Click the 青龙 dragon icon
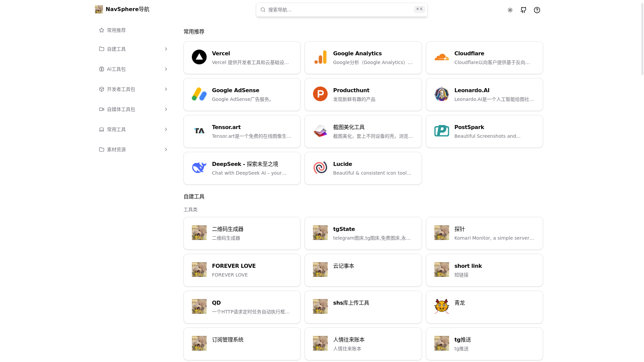This screenshot has height=362, width=644. 442,306
